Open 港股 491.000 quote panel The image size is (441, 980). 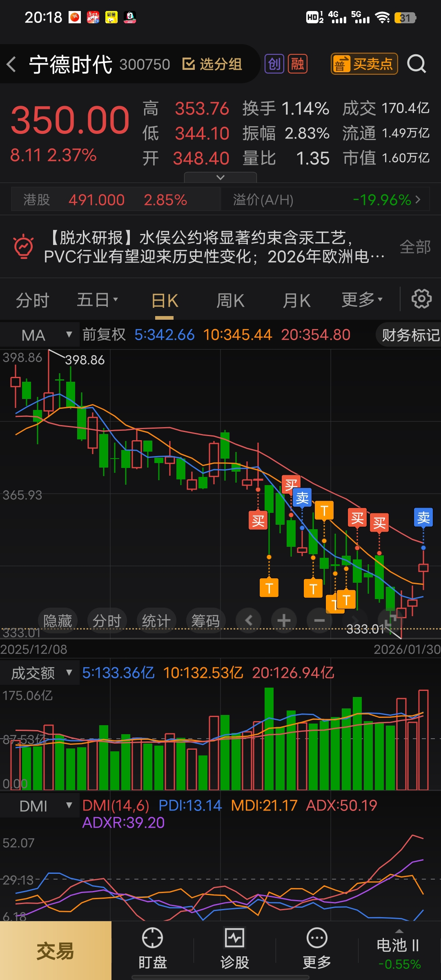116,200
